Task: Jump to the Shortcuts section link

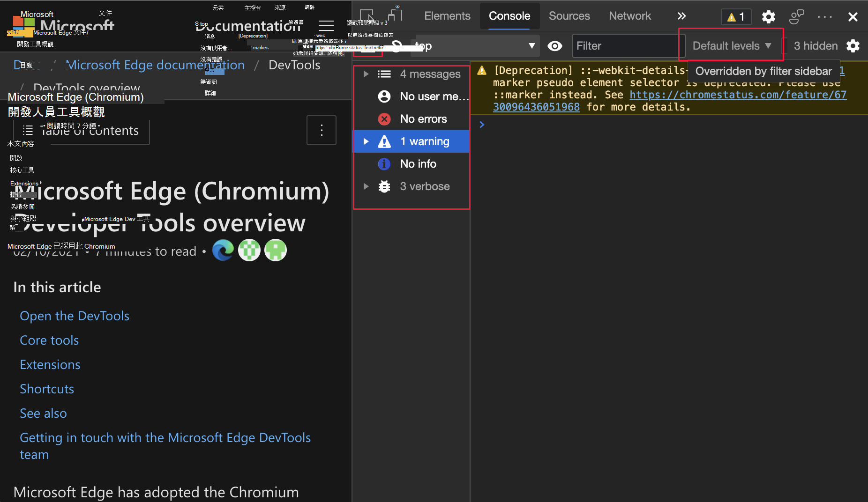Action: click(47, 389)
